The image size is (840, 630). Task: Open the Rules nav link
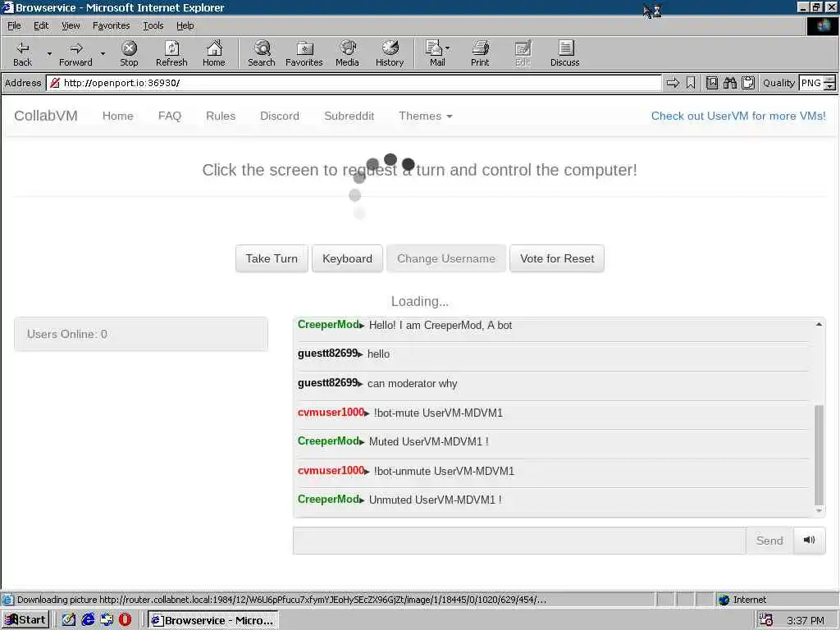pyautogui.click(x=221, y=116)
